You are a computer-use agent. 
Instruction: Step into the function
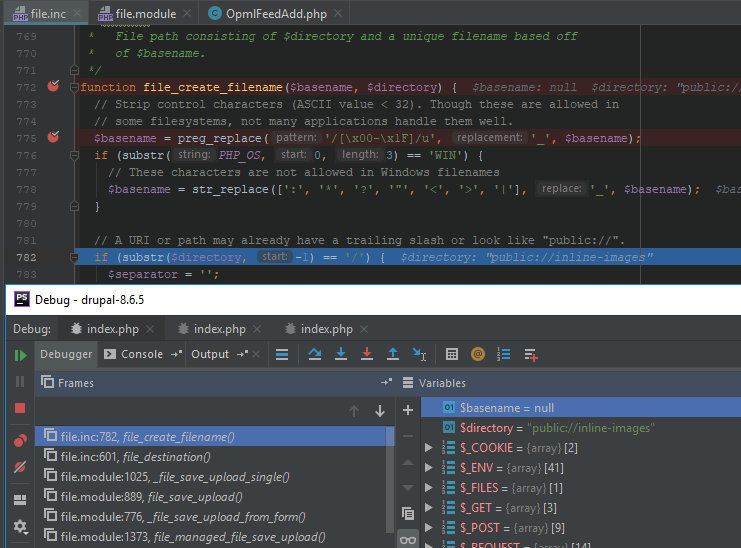(x=341, y=354)
